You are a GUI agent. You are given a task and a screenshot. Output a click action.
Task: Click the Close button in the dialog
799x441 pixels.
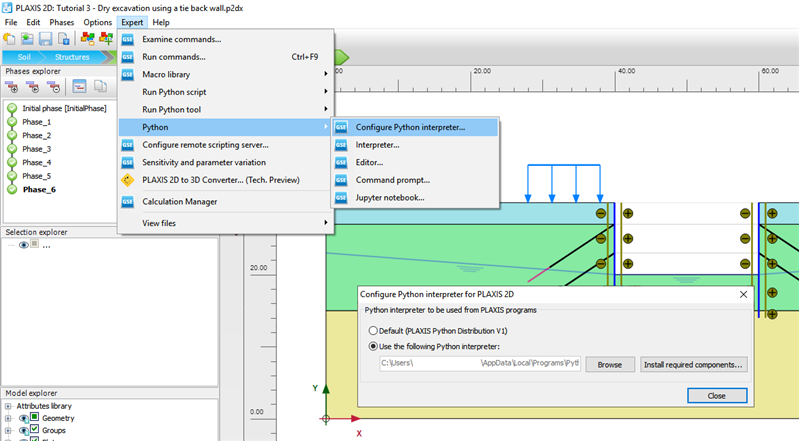click(717, 396)
